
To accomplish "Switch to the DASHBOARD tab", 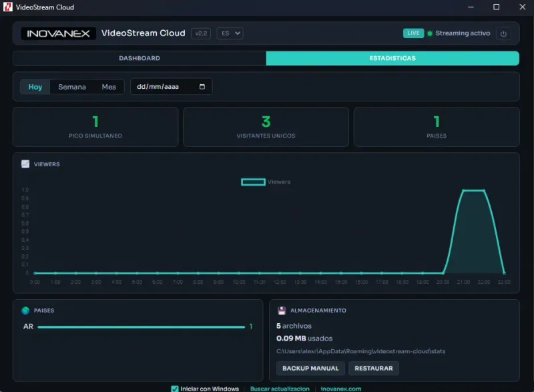I will pos(140,58).
